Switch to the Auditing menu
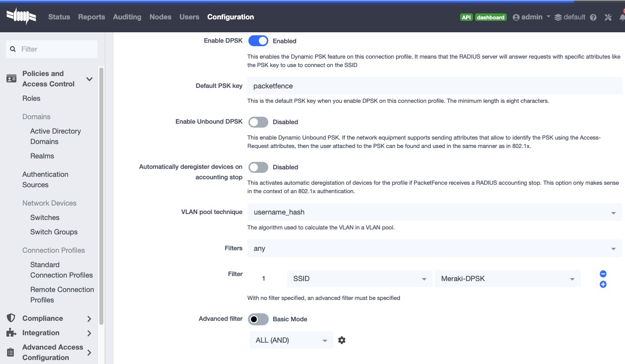This screenshot has width=625, height=364. pos(127,17)
